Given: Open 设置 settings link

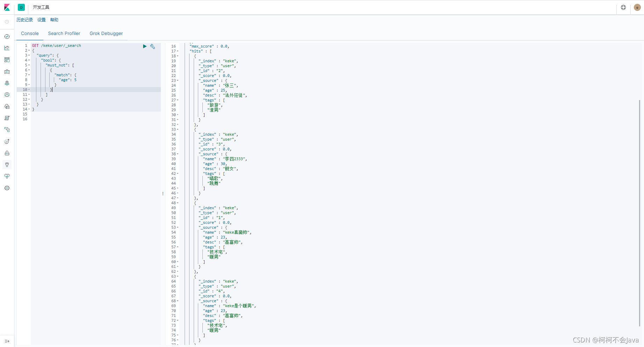Looking at the screenshot, I should 42,20.
